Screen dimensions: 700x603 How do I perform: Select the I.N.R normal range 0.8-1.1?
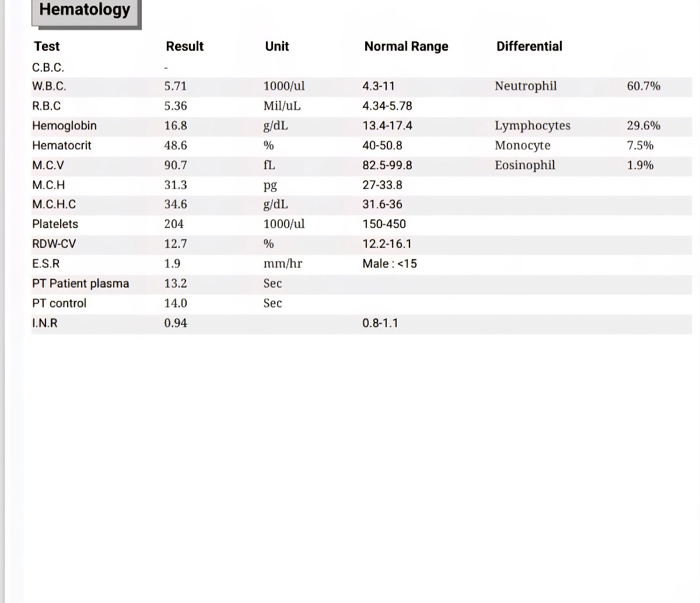point(380,323)
